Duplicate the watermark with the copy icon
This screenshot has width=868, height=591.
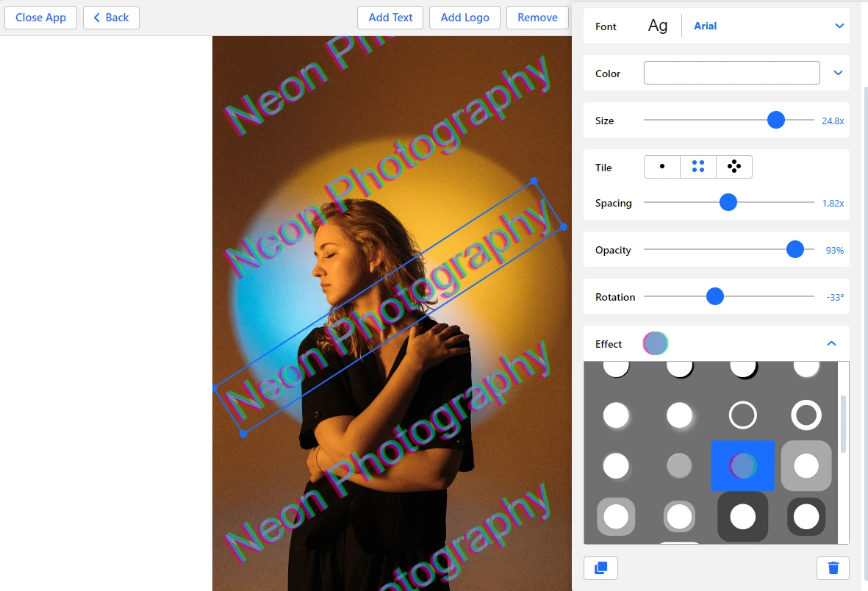600,567
